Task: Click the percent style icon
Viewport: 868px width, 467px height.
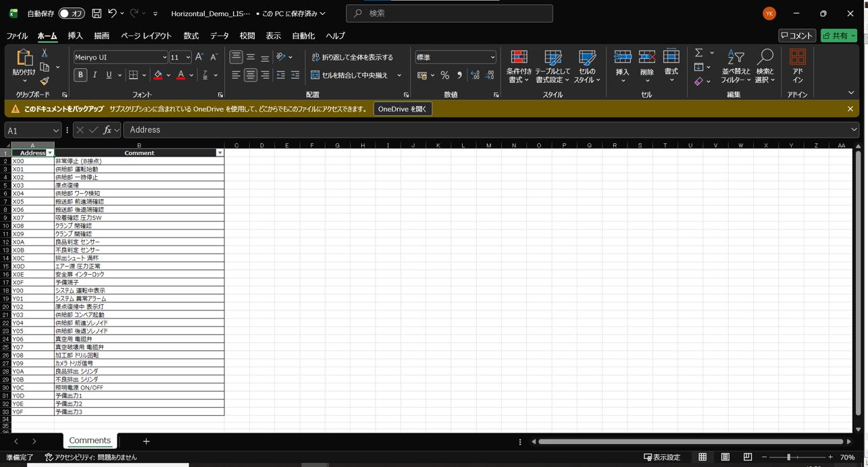Action: click(444, 75)
